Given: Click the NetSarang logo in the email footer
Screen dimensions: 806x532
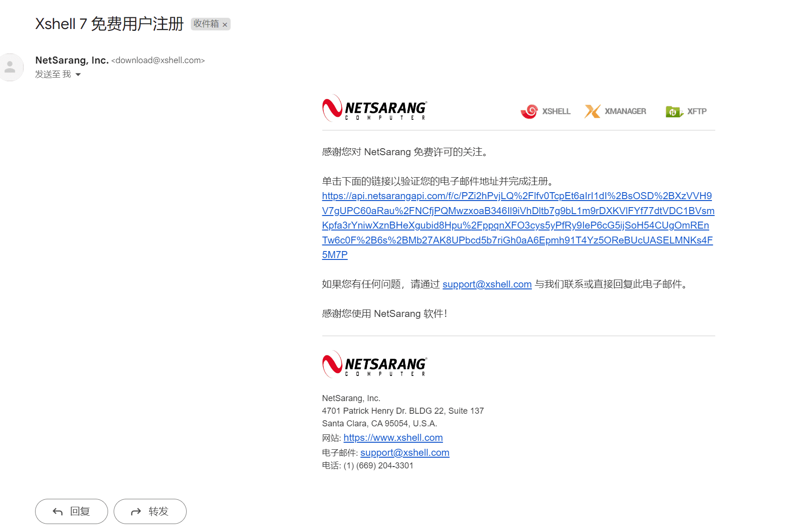Looking at the screenshot, I should [x=373, y=365].
